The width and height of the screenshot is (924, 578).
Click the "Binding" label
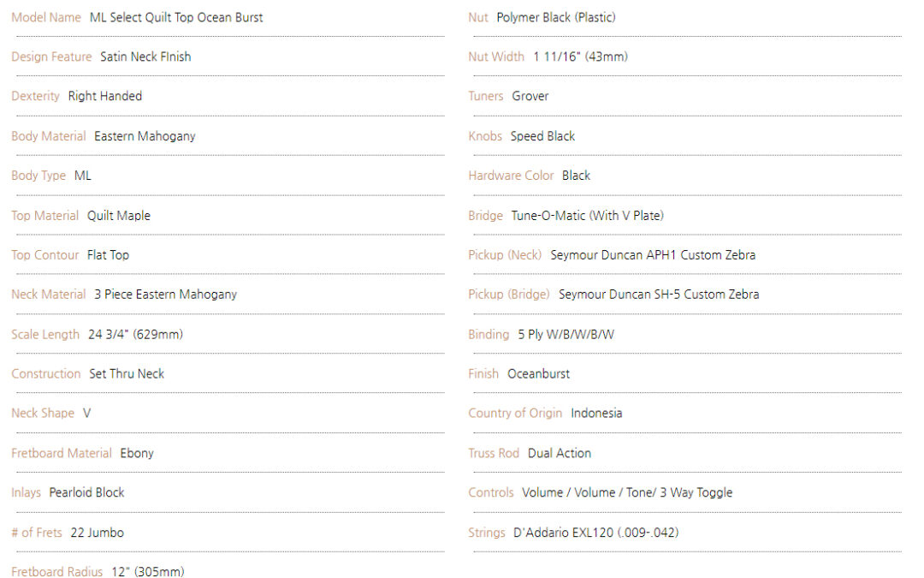pyautogui.click(x=489, y=335)
